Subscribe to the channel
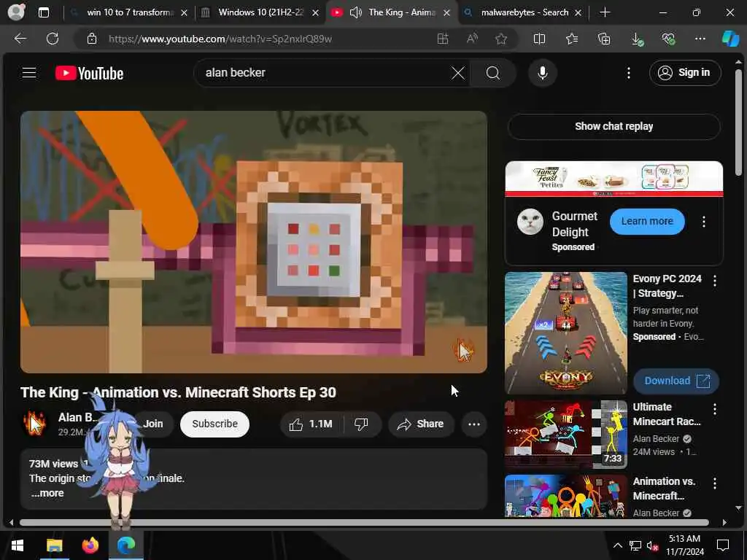 point(215,424)
